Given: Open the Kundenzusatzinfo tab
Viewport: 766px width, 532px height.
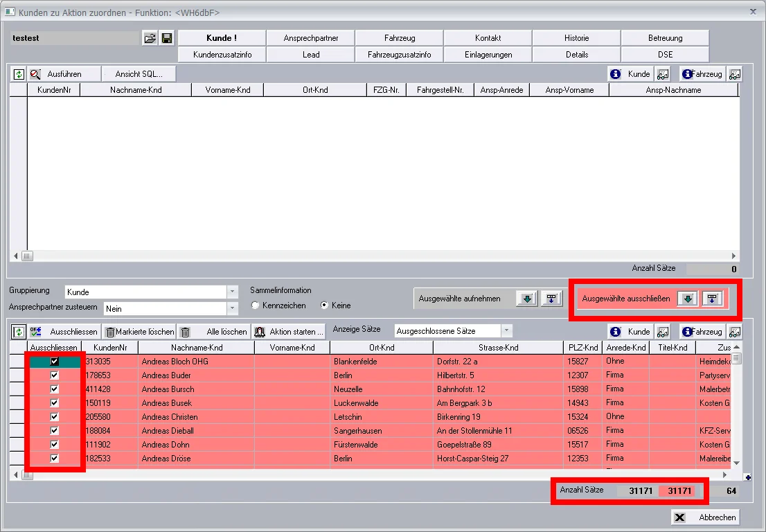Looking at the screenshot, I should click(222, 55).
